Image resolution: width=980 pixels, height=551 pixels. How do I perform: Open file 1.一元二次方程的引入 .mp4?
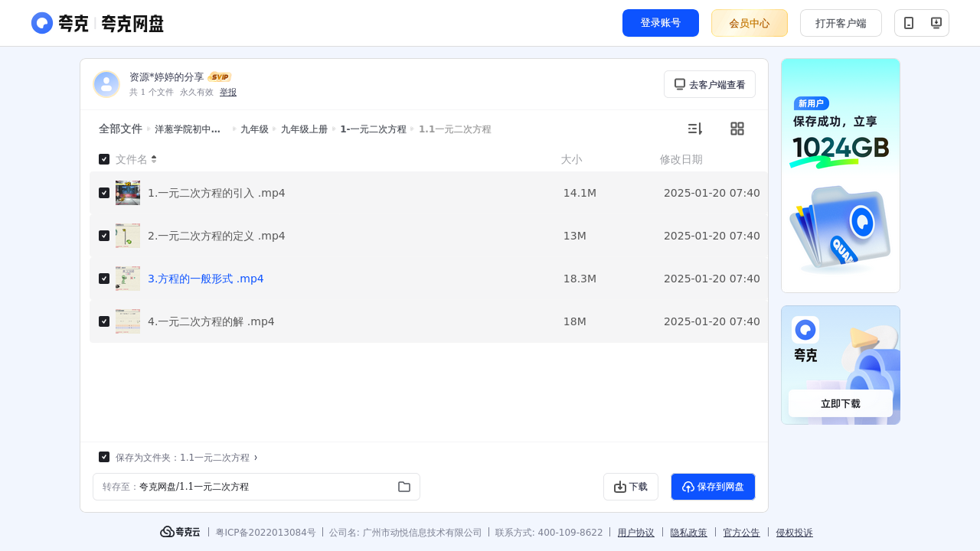click(217, 193)
